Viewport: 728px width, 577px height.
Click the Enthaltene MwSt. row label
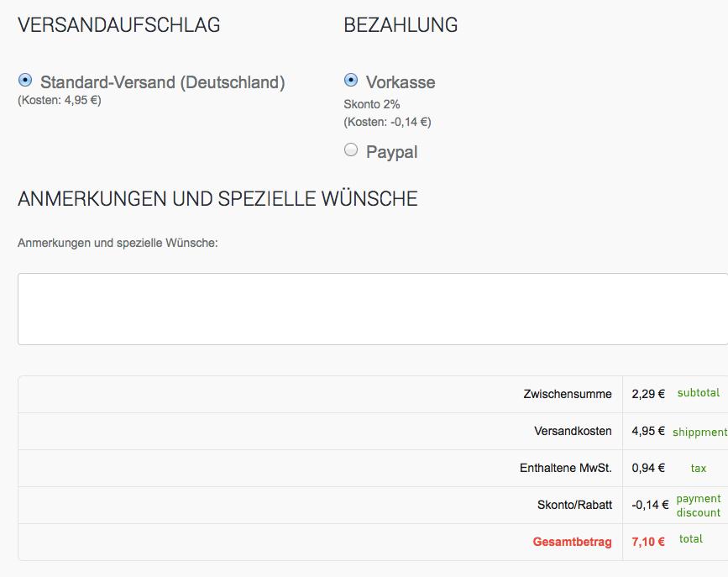coord(565,468)
